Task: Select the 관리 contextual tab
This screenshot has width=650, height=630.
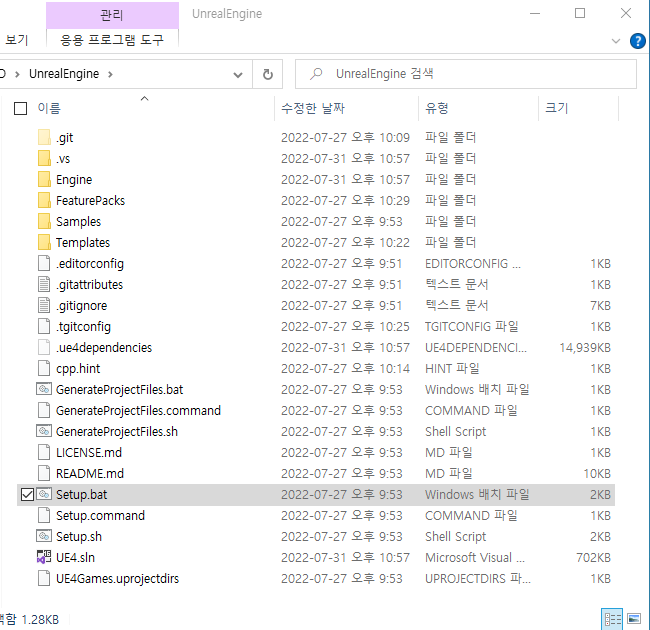Action: (x=112, y=15)
